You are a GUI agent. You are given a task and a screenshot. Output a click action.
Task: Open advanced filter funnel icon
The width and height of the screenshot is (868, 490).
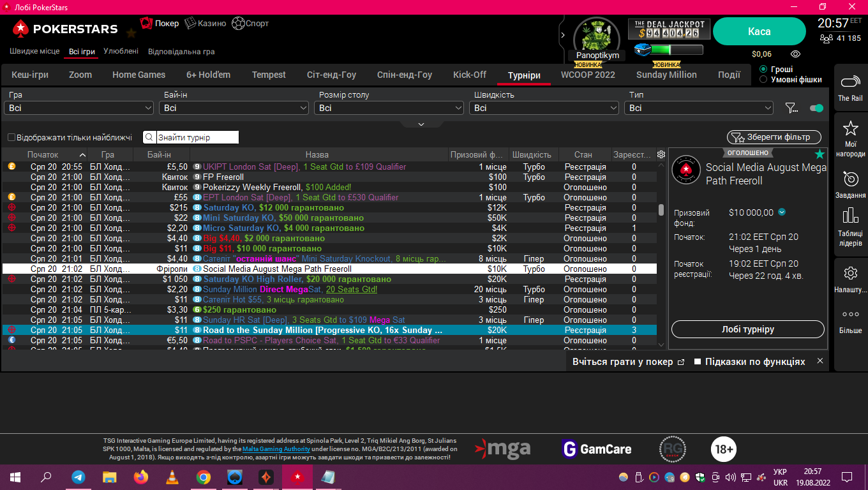791,108
